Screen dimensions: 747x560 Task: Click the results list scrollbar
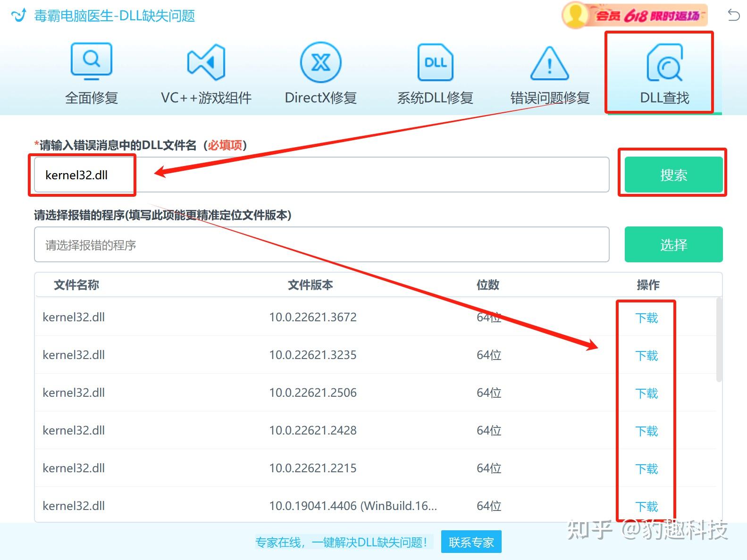[719, 340]
